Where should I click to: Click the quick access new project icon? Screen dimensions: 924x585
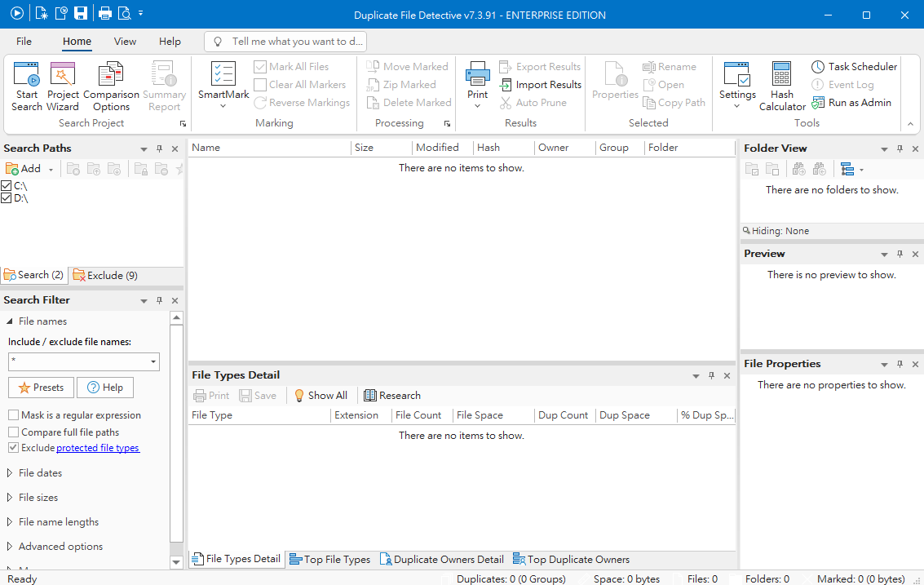pyautogui.click(x=42, y=13)
